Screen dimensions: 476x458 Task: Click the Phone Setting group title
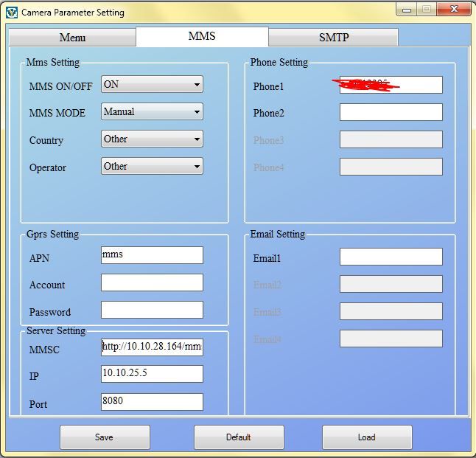click(279, 62)
